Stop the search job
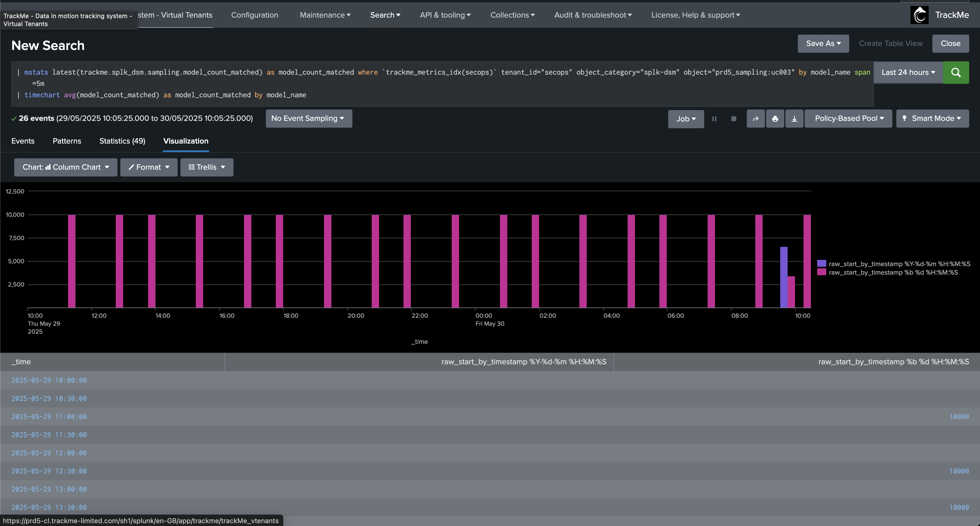 (733, 119)
